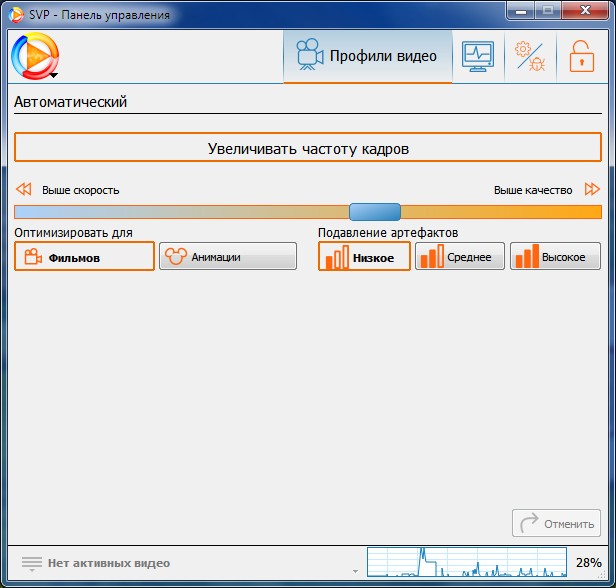The image size is (616, 588).
Task: Click the active video list lines icon
Action: tap(32, 563)
